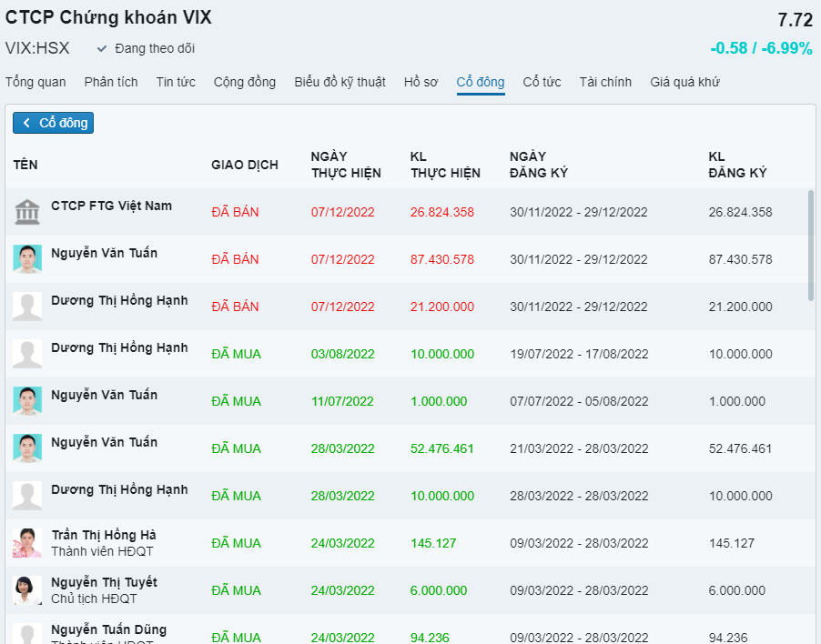Switch to the Tài chính tab

click(606, 82)
